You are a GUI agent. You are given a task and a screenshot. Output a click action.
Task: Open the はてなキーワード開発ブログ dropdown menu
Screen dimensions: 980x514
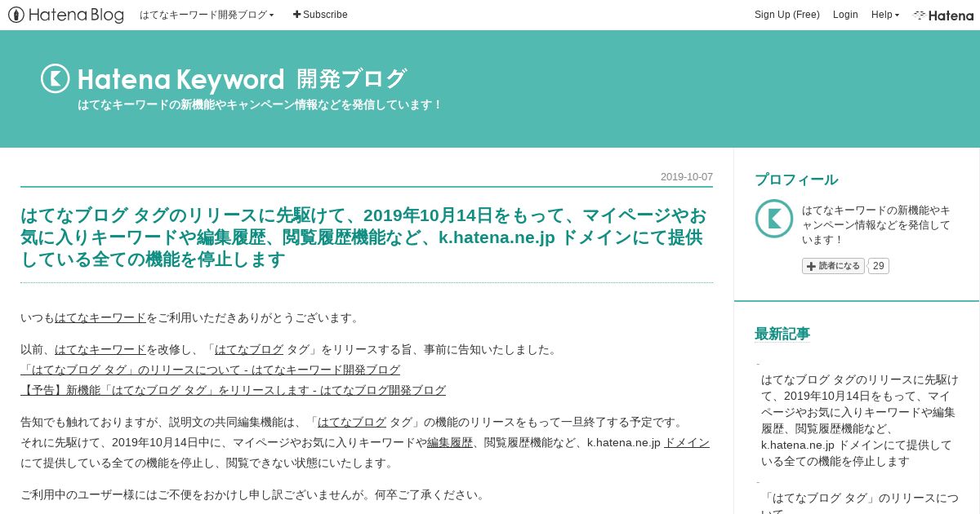pos(207,15)
